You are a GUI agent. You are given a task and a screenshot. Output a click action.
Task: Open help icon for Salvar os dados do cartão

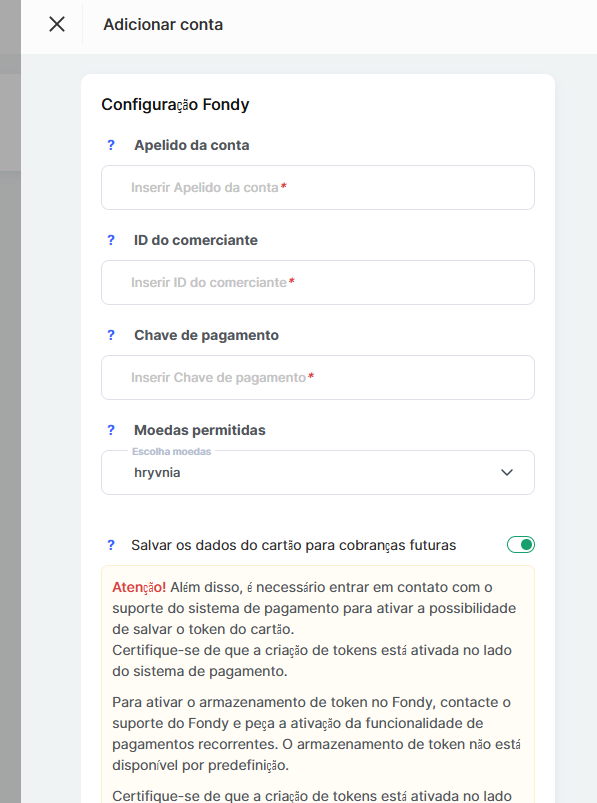coord(111,545)
